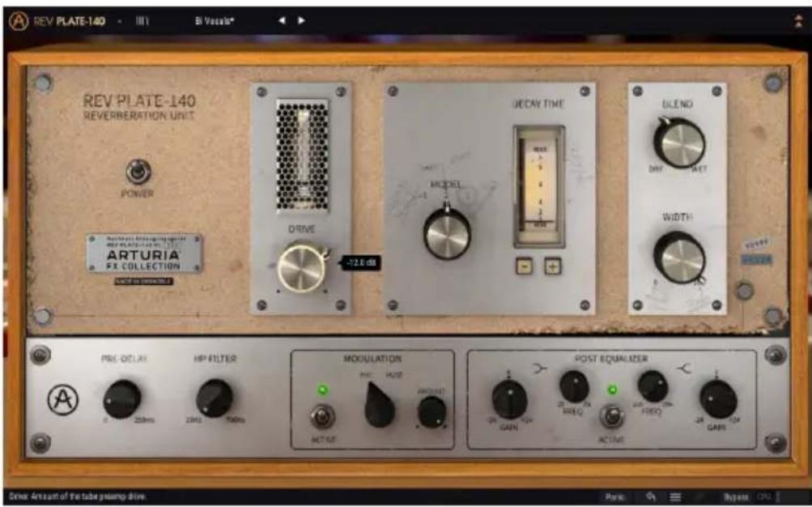
Task: Open the Arturia logo menu in top bar
Action: [x=19, y=21]
